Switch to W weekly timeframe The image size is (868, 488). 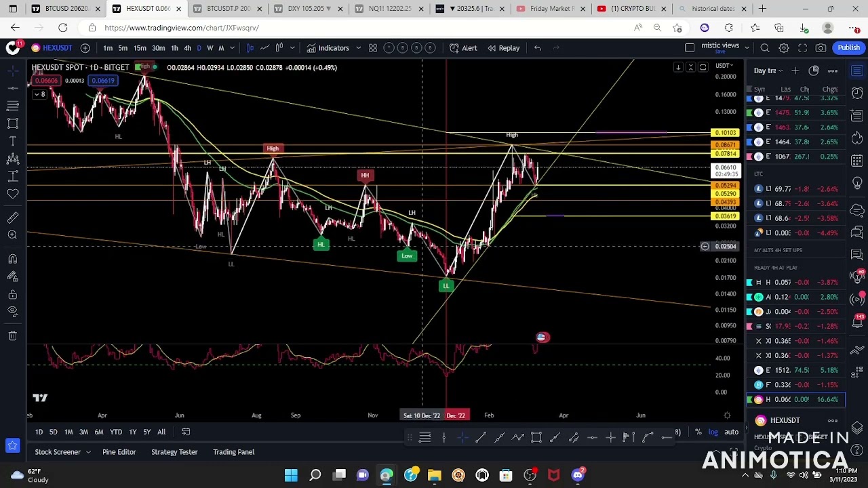click(x=210, y=48)
